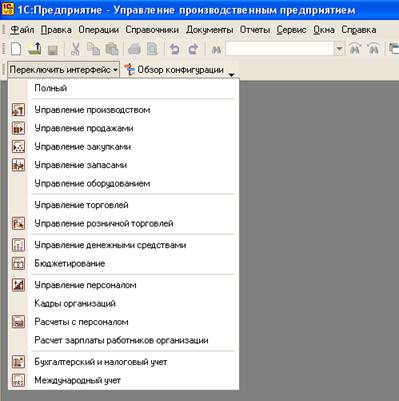Click the Cut scissors toolbar icon
Viewport: 399px width, 401px height.
(75, 49)
